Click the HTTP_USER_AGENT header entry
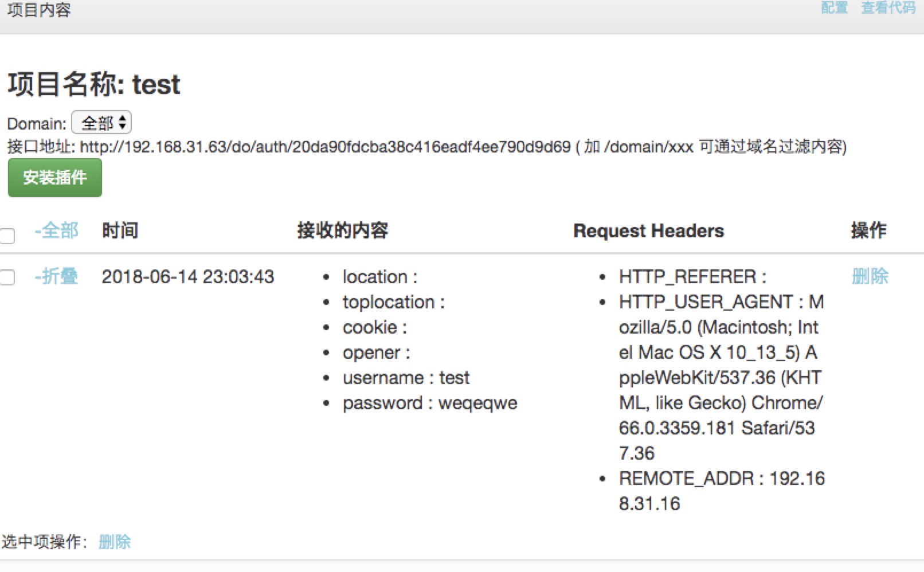This screenshot has width=924, height=572. coord(722,378)
